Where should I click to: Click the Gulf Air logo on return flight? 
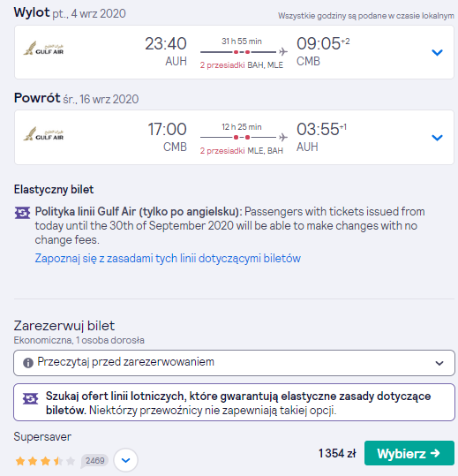43,134
